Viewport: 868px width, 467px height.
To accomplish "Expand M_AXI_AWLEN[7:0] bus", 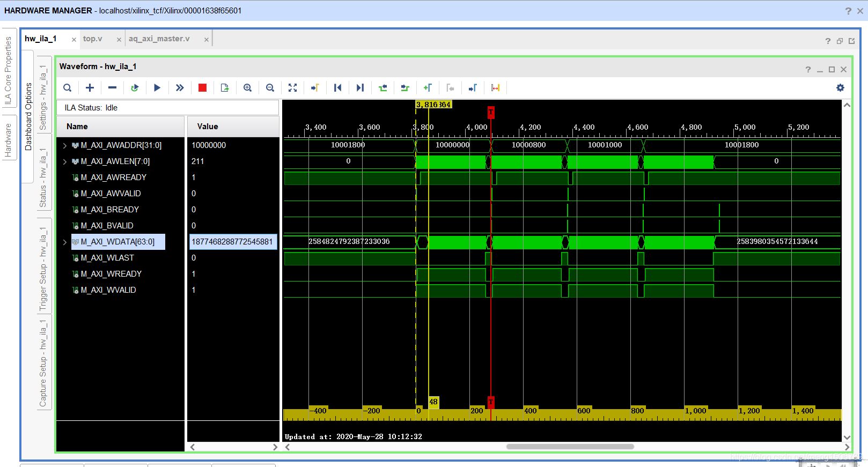I will [x=65, y=161].
